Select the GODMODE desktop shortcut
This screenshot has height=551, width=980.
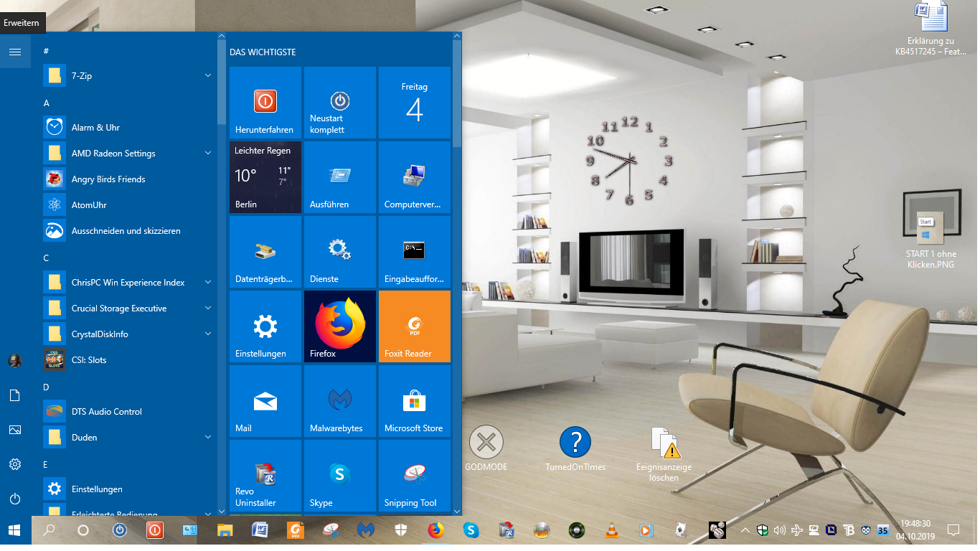tap(486, 449)
